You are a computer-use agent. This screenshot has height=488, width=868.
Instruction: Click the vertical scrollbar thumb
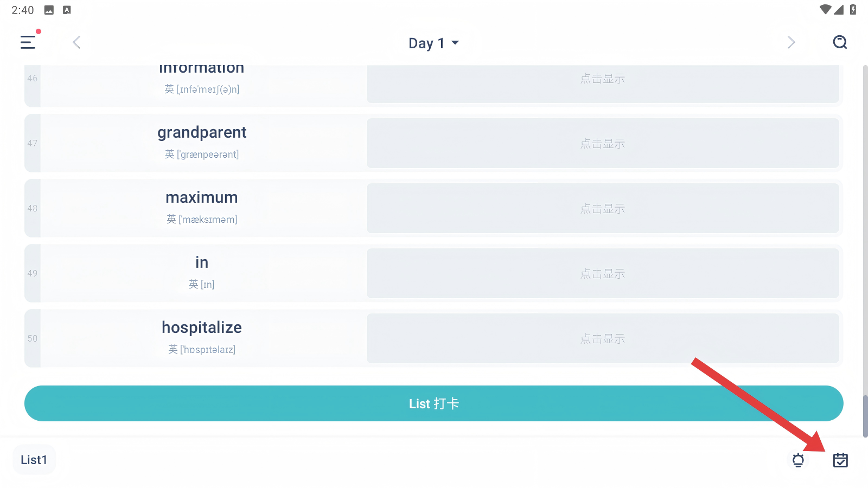coord(865,415)
